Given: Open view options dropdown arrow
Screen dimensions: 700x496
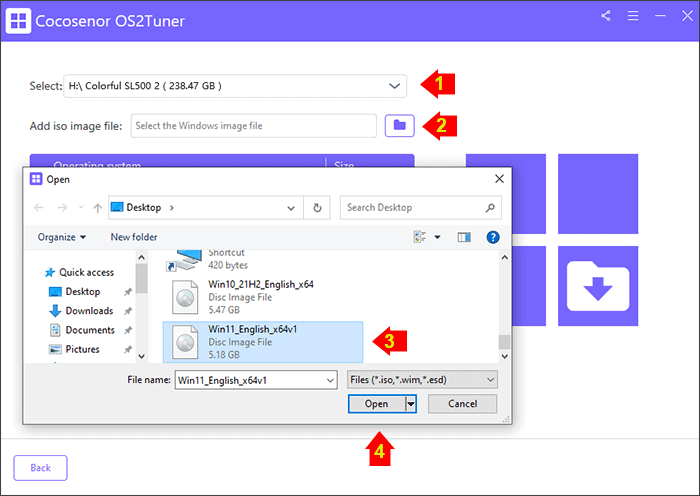Looking at the screenshot, I should (x=438, y=237).
